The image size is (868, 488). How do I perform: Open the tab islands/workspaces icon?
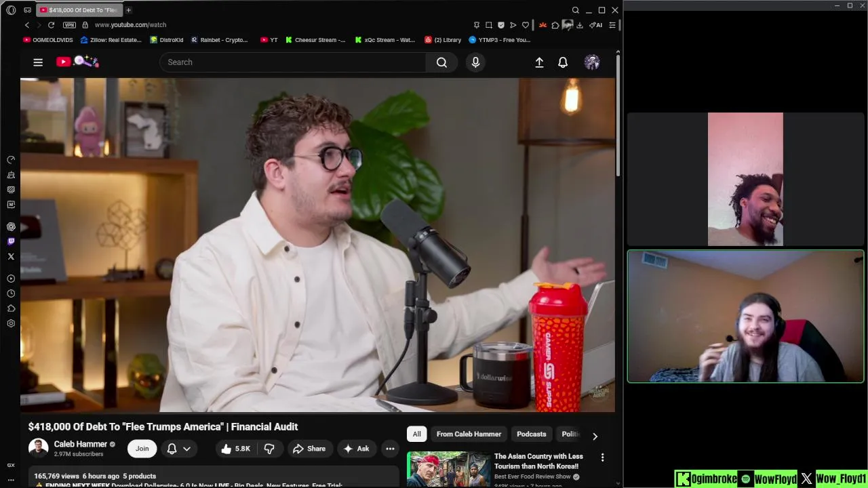[27, 10]
